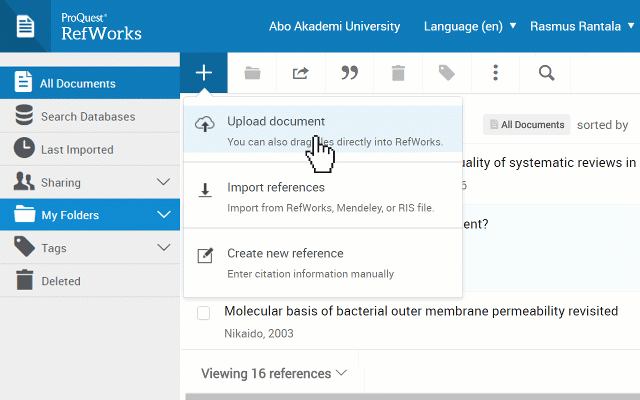
Task: Click the magnifier search icon
Action: click(546, 73)
